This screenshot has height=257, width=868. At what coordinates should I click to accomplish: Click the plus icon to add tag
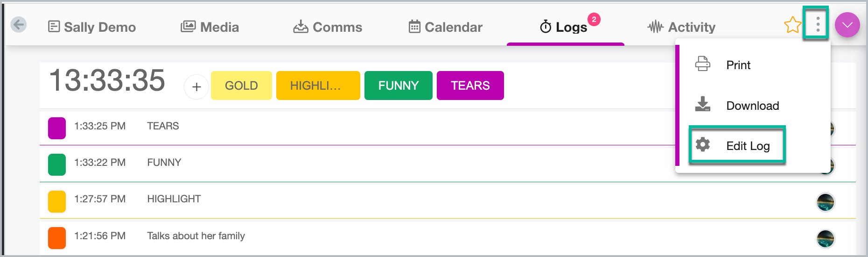(196, 86)
